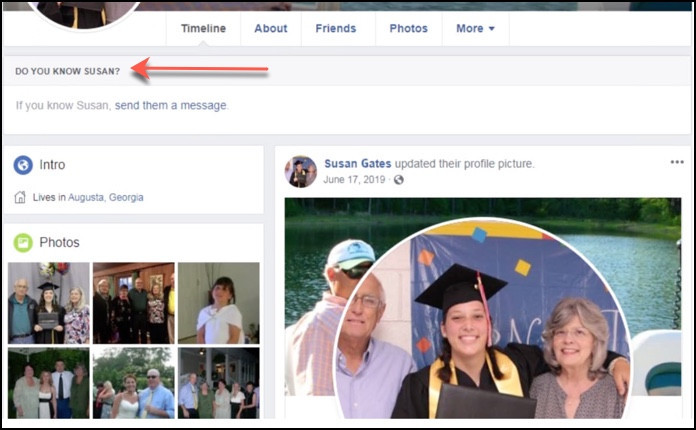The width and height of the screenshot is (696, 430).
Task: Switch to the About tab
Action: click(x=271, y=28)
